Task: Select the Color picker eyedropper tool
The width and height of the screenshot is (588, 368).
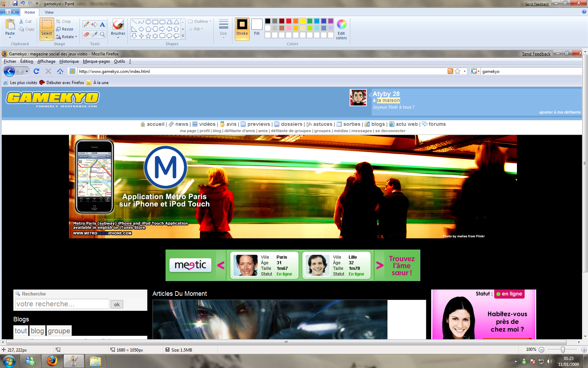Action: 94,34
